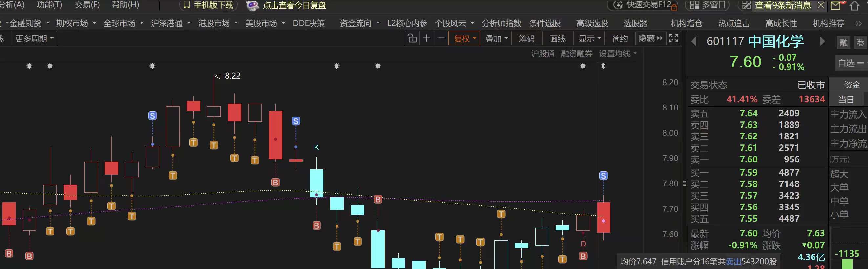Open DDE决策 tab
Viewport: 868px width, 269px height.
pos(309,23)
